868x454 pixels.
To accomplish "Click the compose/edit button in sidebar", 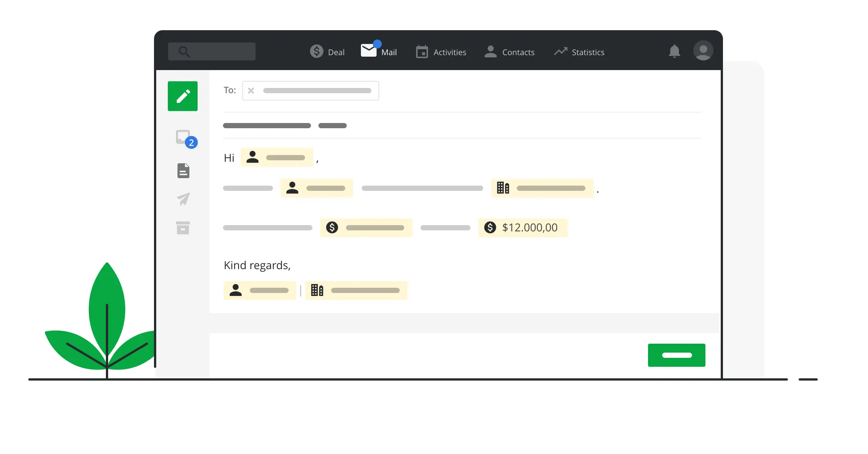I will point(183,96).
